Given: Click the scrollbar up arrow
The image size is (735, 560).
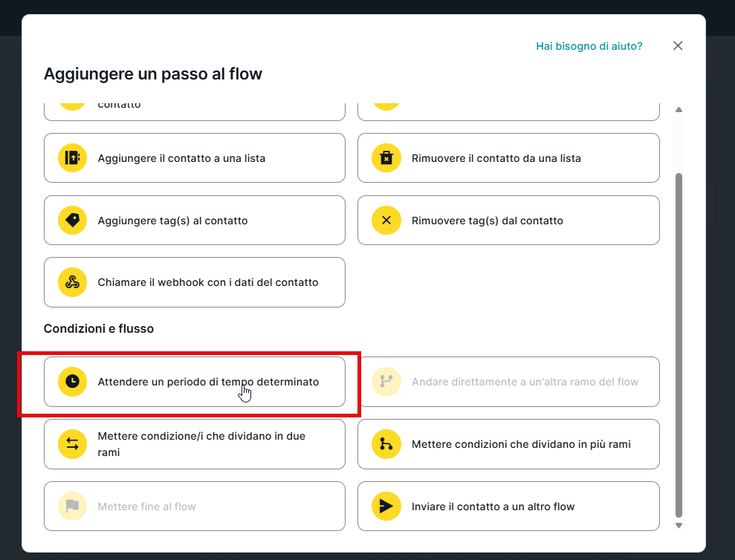Looking at the screenshot, I should (x=678, y=110).
